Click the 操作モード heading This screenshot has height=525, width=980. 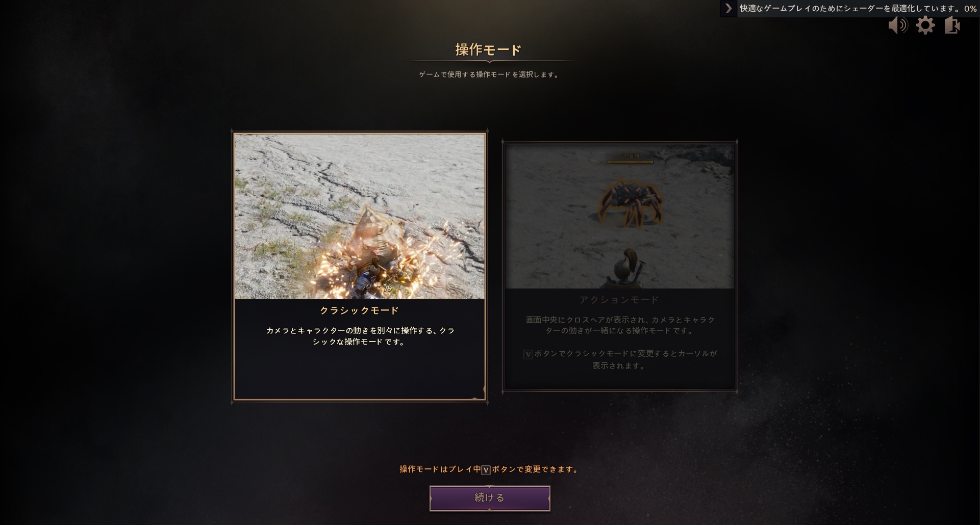tap(488, 50)
